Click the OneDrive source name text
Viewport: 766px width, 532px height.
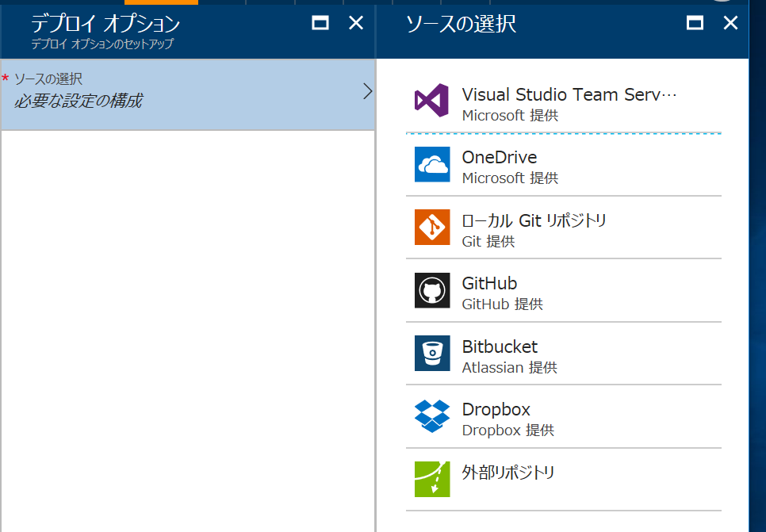click(500, 157)
